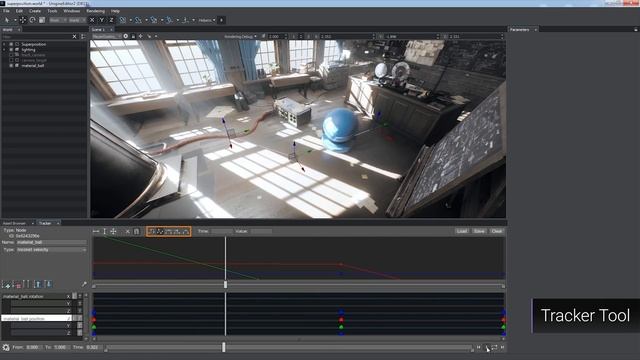640x360 pixels.
Task: Click the last icon right of Helpers
Action: [221, 20]
